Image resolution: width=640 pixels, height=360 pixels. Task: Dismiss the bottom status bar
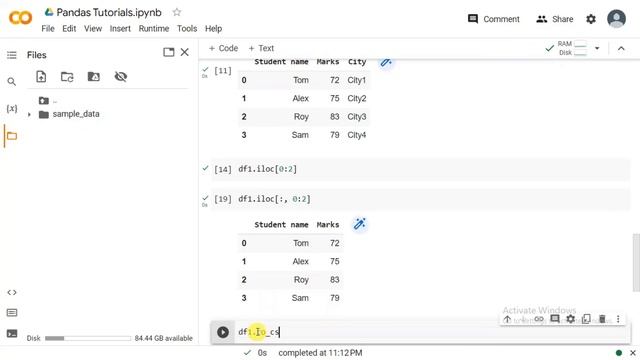click(633, 353)
